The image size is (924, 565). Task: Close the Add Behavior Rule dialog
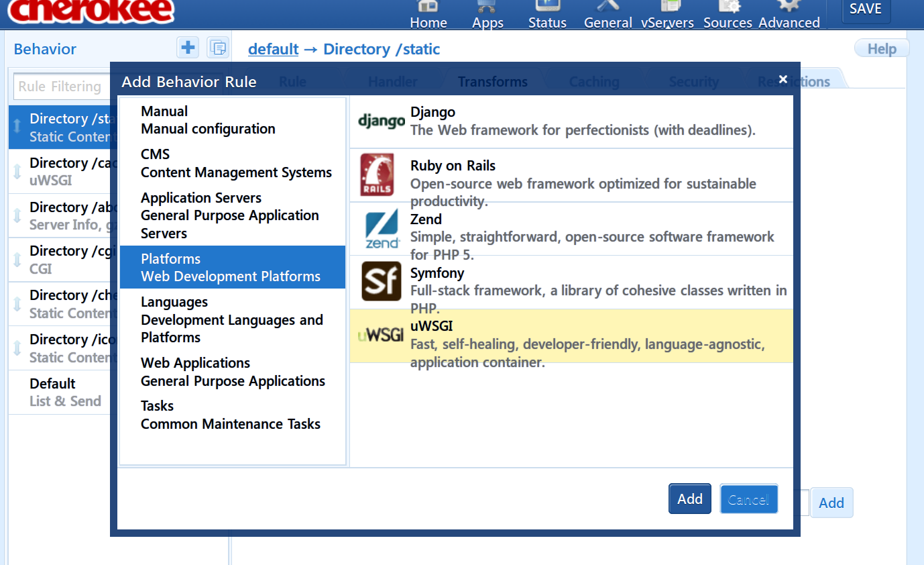[x=783, y=79]
